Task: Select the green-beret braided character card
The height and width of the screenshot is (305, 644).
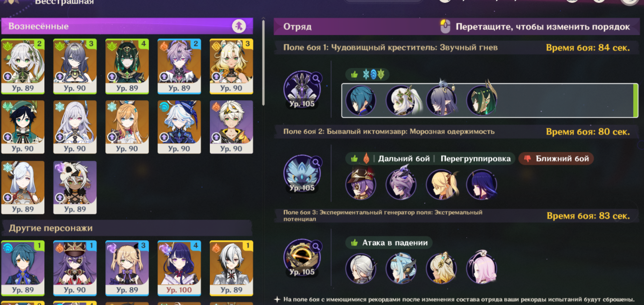Action: (x=23, y=127)
